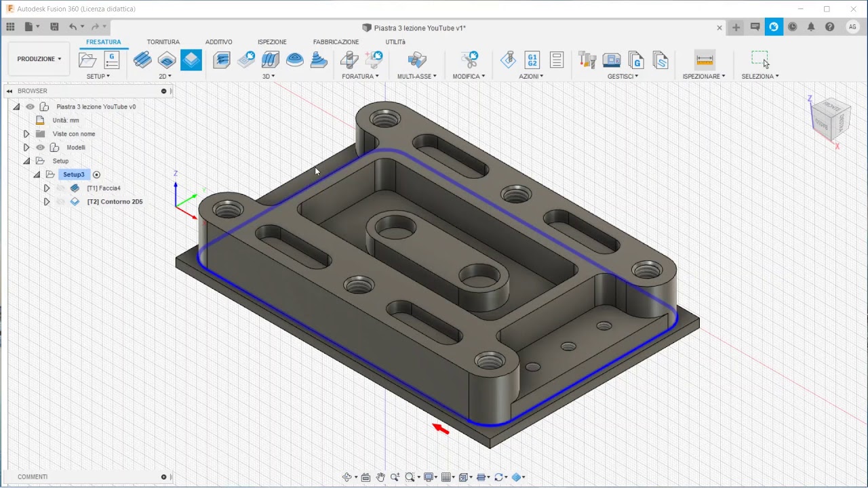Switch to the UTILITà tab
The height and width of the screenshot is (488, 868).
(x=395, y=42)
